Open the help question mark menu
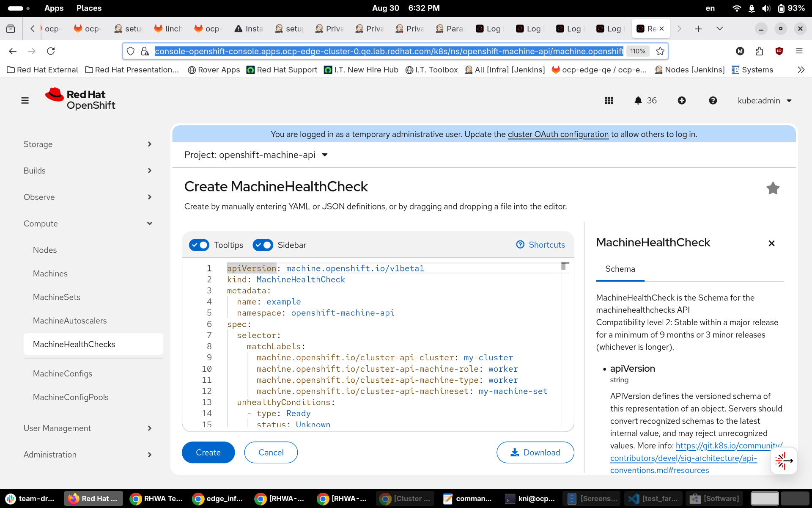812x508 pixels. click(713, 100)
